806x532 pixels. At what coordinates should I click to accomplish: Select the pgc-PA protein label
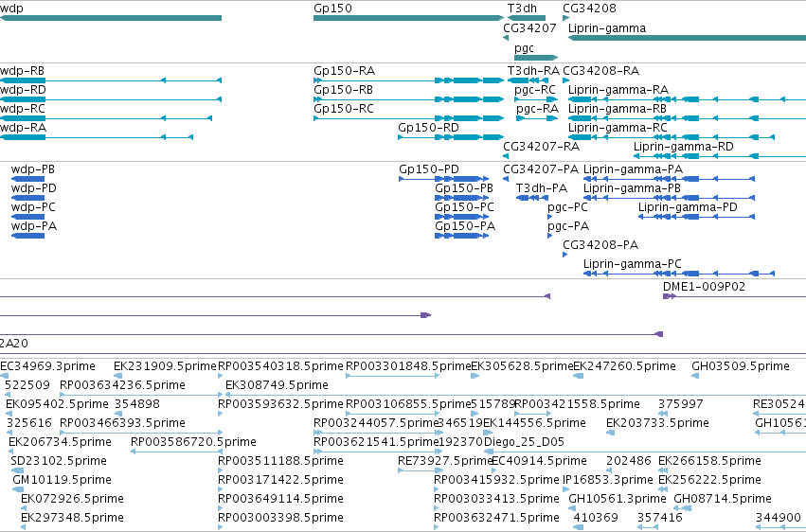[x=568, y=226]
